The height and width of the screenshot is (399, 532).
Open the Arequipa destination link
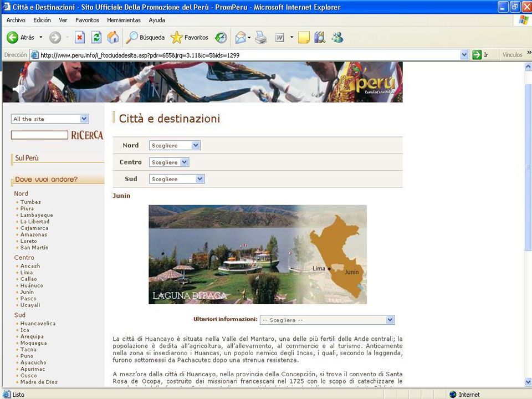coord(32,336)
